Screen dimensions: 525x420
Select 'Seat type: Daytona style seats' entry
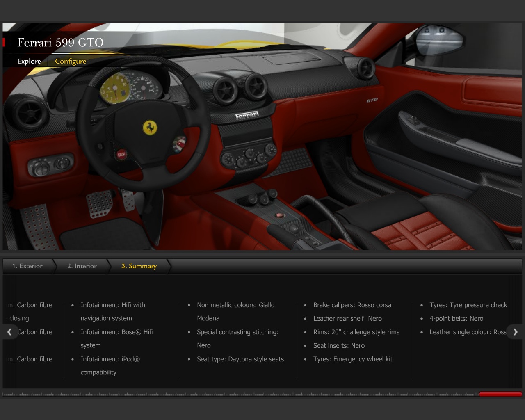[x=240, y=359]
